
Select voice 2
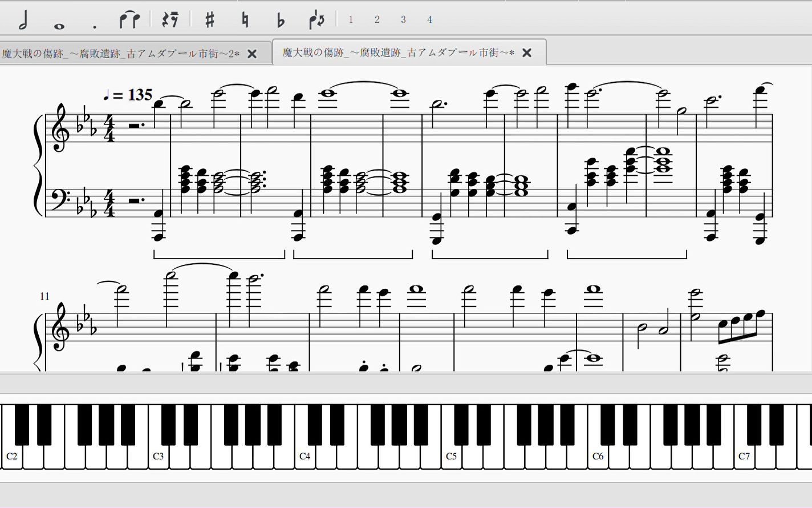(x=377, y=20)
